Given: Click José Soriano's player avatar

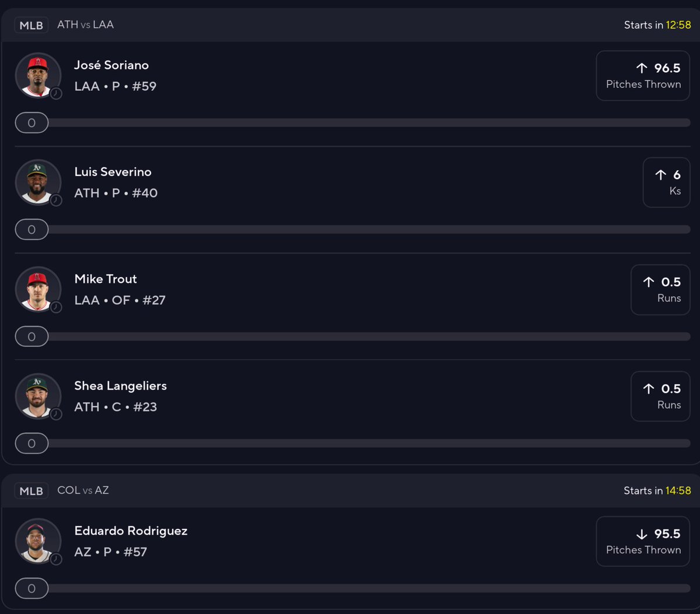Looking at the screenshot, I should click(x=38, y=76).
